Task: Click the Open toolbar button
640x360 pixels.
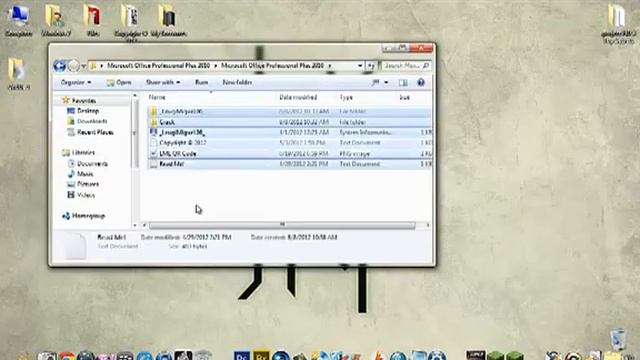Action: pos(119,82)
